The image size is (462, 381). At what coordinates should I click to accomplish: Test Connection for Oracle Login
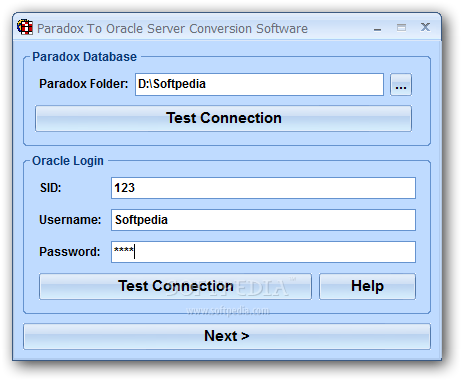(x=175, y=286)
